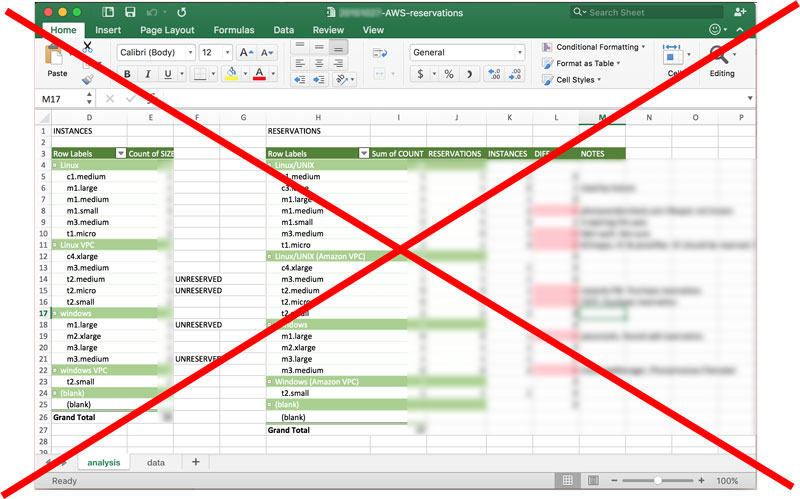Click the Increase Decimal icon

coord(494,74)
